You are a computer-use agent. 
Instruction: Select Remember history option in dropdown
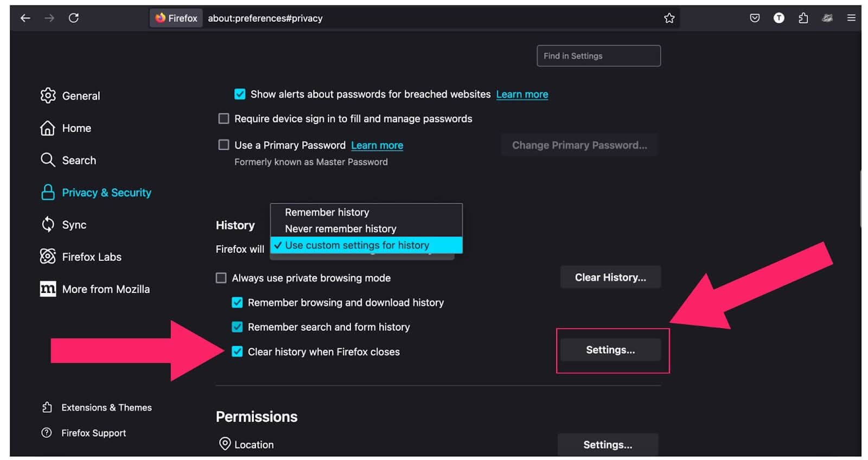(366, 212)
